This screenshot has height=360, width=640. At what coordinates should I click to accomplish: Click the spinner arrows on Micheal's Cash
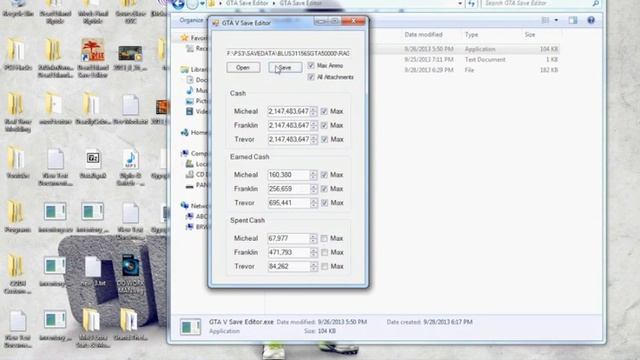(x=313, y=111)
